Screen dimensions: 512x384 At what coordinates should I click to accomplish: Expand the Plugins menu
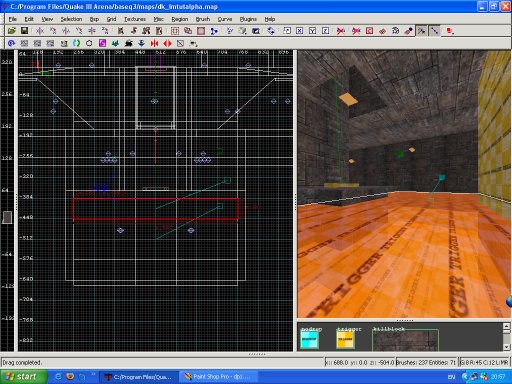click(248, 19)
